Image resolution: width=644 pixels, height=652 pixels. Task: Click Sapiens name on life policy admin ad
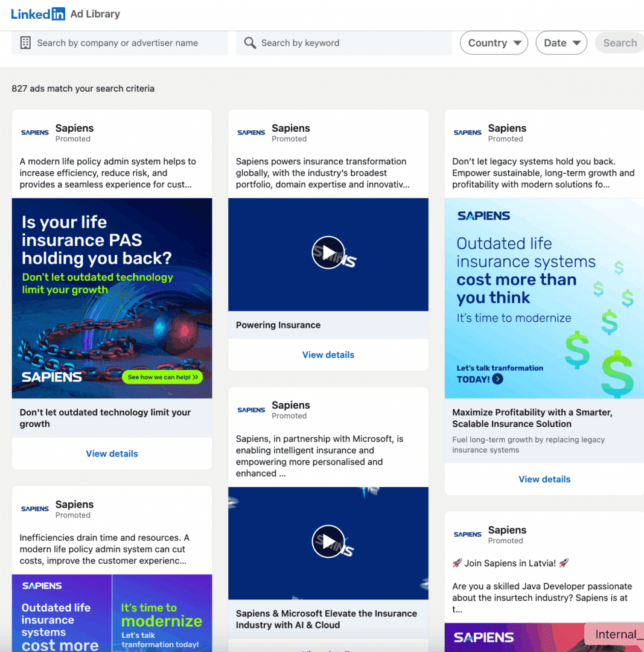pyautogui.click(x=74, y=128)
